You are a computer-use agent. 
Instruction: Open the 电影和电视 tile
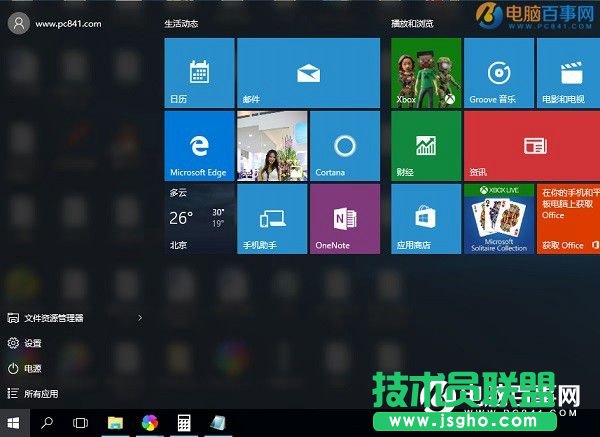(568, 73)
